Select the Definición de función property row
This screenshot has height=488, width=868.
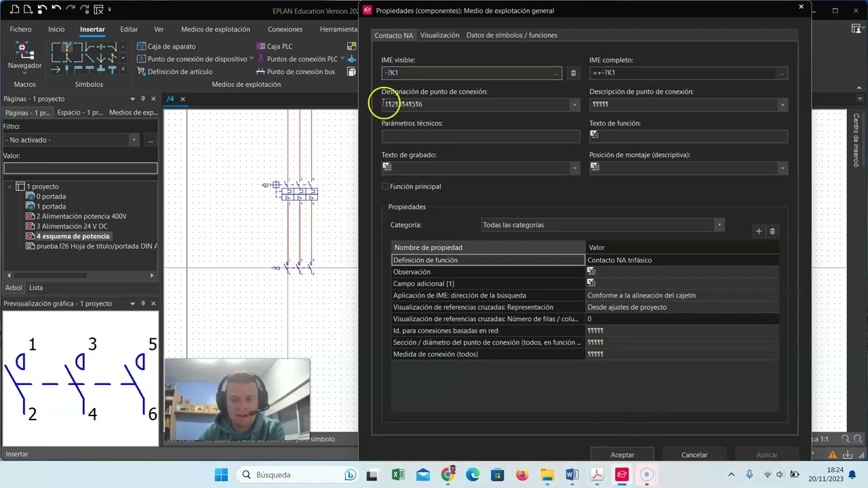click(x=488, y=260)
